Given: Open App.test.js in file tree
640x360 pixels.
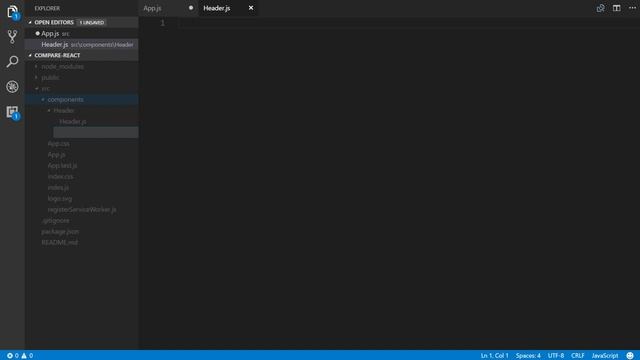Looking at the screenshot, I should [x=82, y=165].
